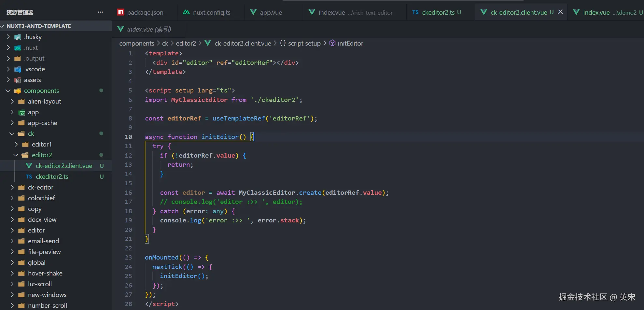Click the alien-layout folder icon
This screenshot has height=310, width=644.
click(x=21, y=102)
